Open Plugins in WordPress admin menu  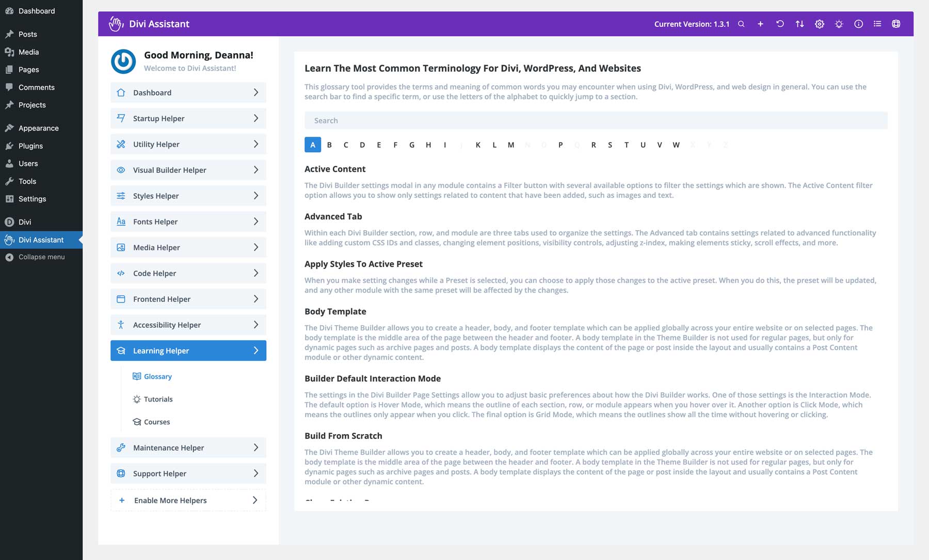(x=41, y=146)
